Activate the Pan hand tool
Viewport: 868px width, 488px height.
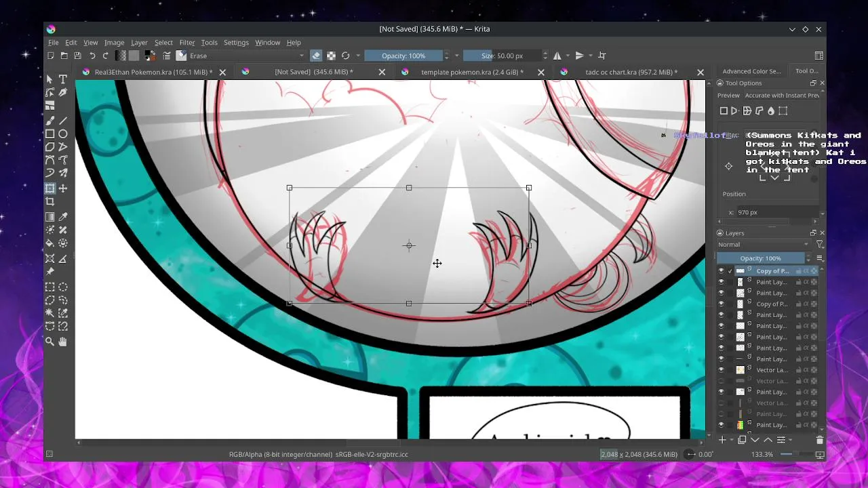63,342
